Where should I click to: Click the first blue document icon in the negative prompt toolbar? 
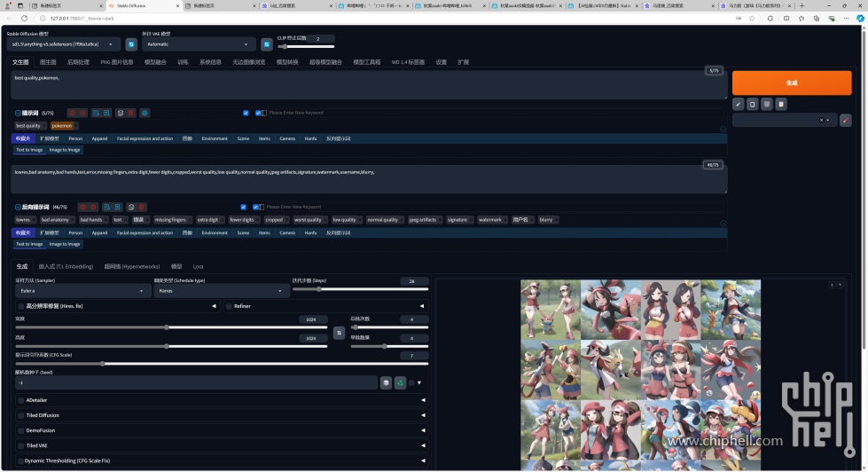[x=107, y=208]
